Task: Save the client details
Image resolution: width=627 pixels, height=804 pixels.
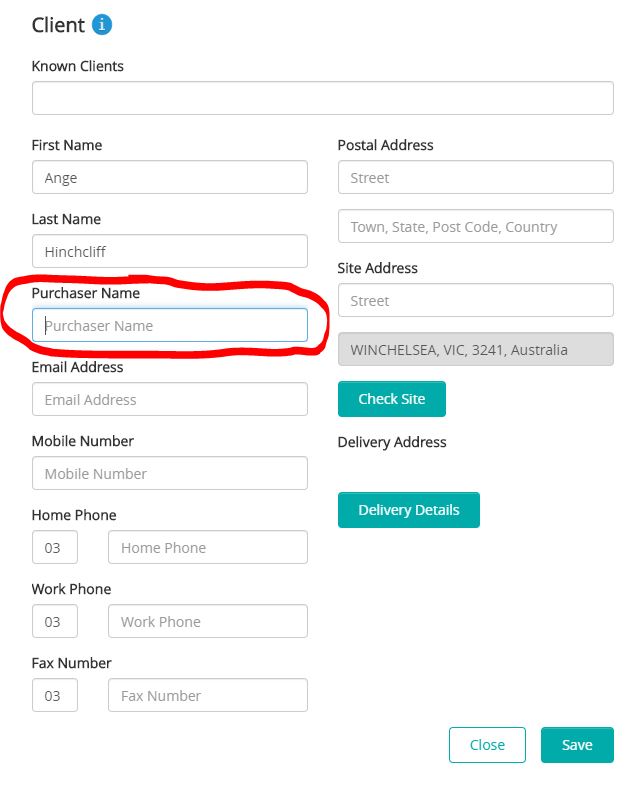Action: coord(577,745)
